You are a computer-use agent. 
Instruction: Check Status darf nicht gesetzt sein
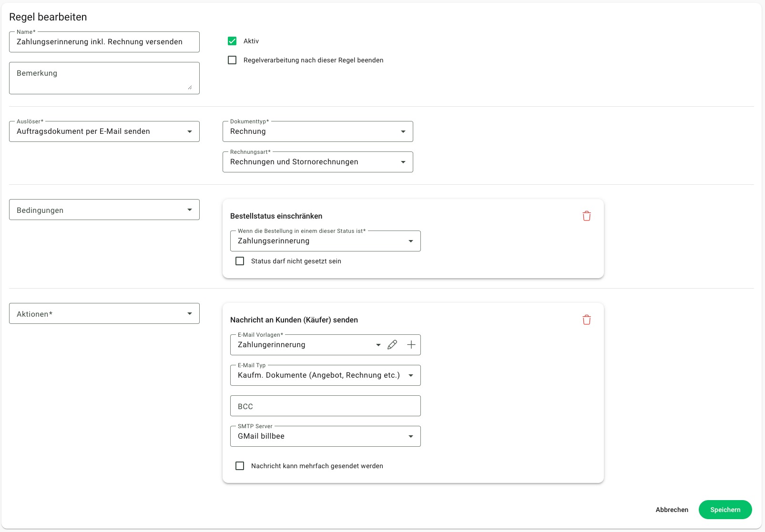point(240,261)
